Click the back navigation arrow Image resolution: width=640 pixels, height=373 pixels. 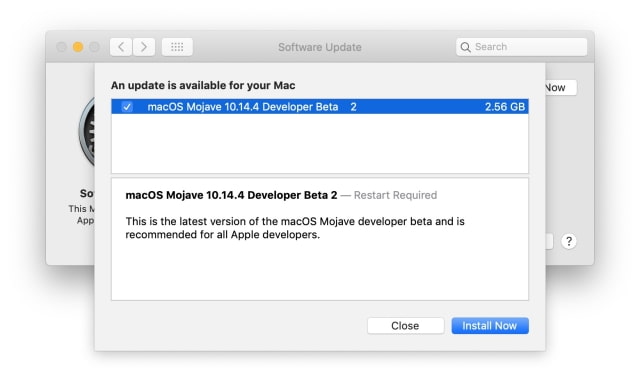point(121,47)
